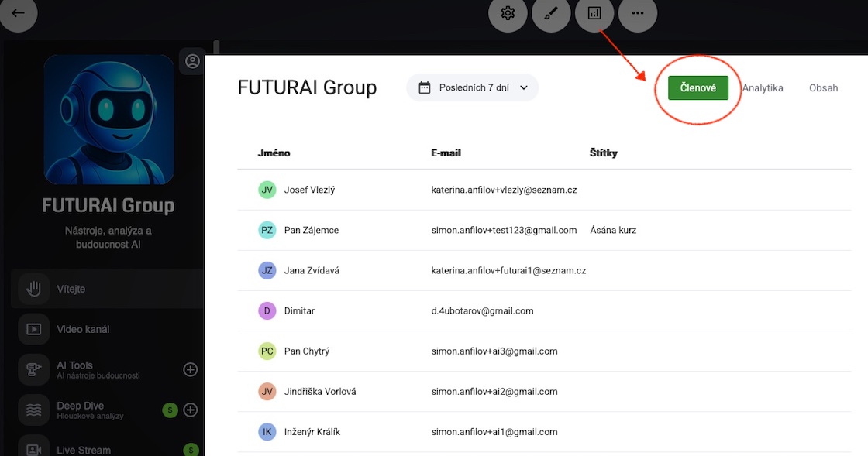Open the brush design editor icon
The height and width of the screenshot is (456, 868).
(551, 12)
